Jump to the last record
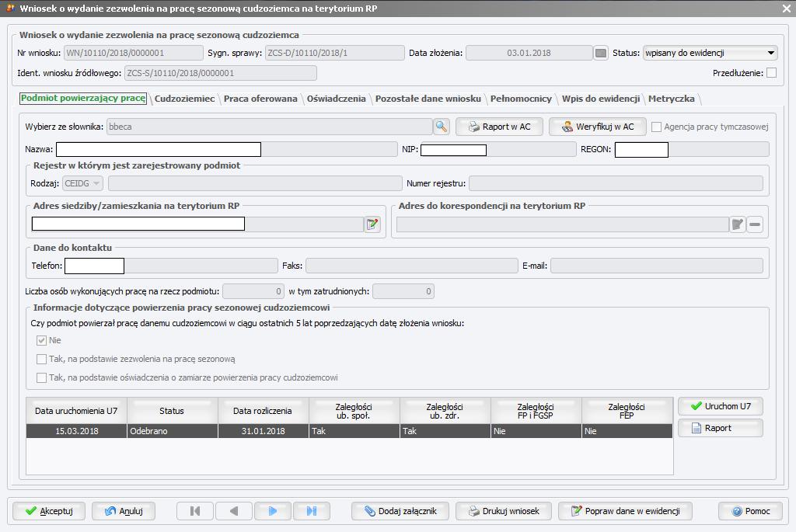The image size is (796, 532). click(312, 511)
